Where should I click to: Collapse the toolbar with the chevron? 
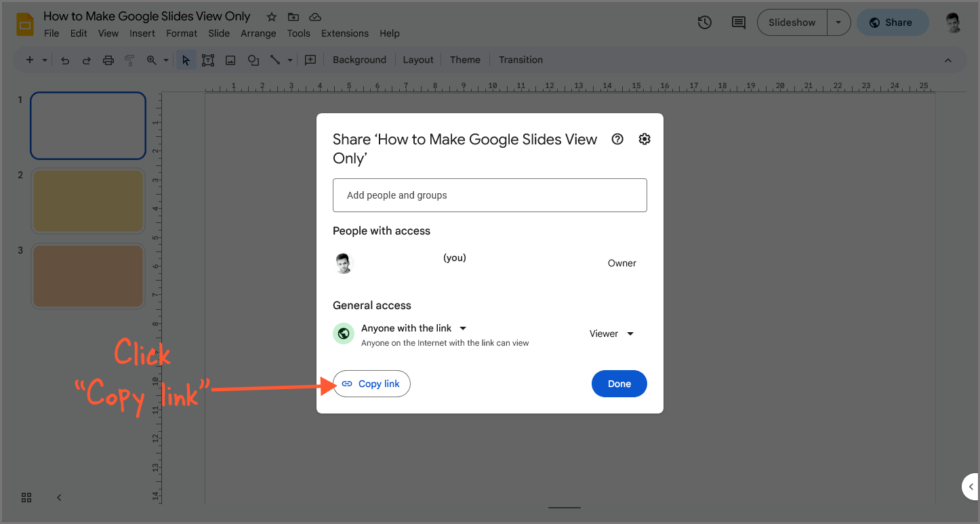point(947,60)
